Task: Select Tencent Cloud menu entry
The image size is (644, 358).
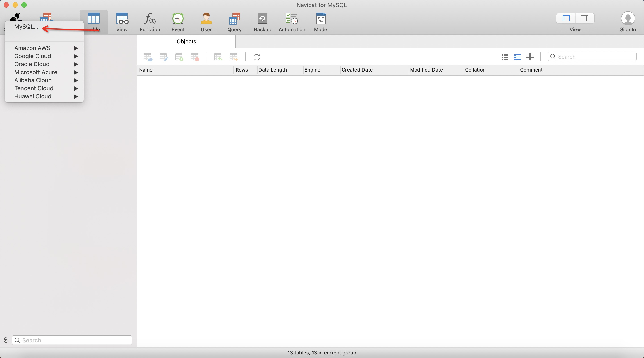Action: coord(44,88)
